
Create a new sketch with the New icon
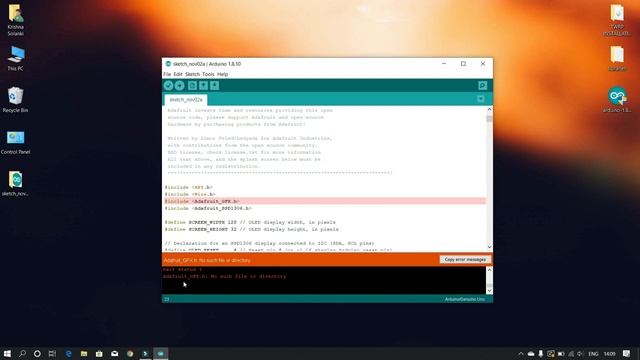pyautogui.click(x=192, y=86)
